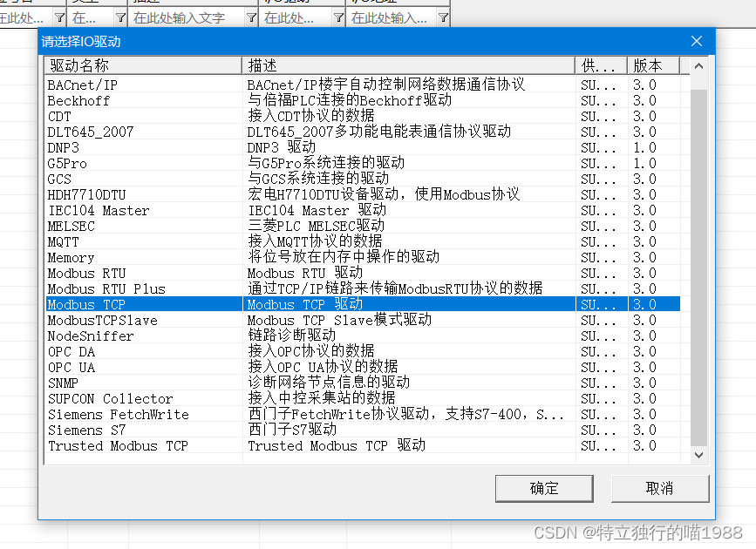
Task: Select the BACnet/IP driver
Action: tap(131, 85)
